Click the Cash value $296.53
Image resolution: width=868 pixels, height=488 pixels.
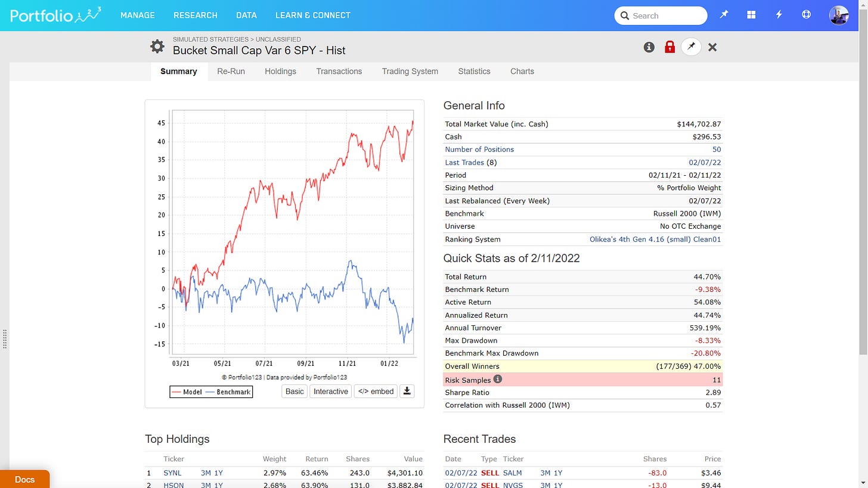coord(707,136)
